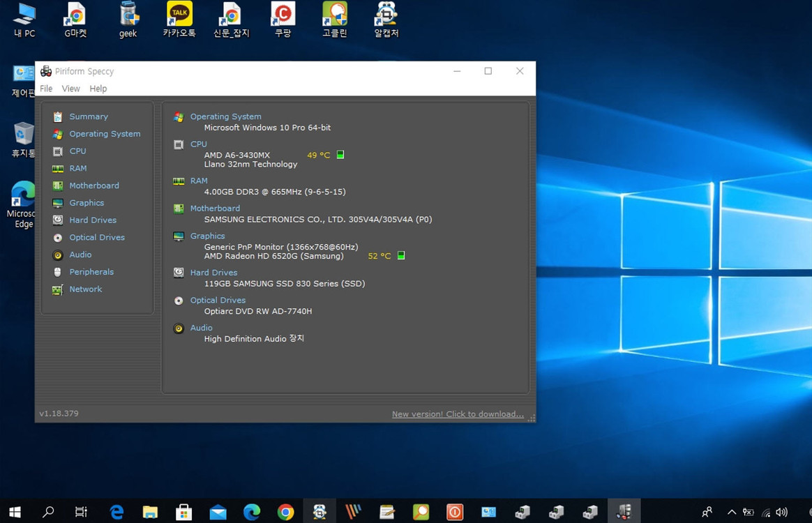
Task: Click the CPU temperature green indicator
Action: point(340,155)
